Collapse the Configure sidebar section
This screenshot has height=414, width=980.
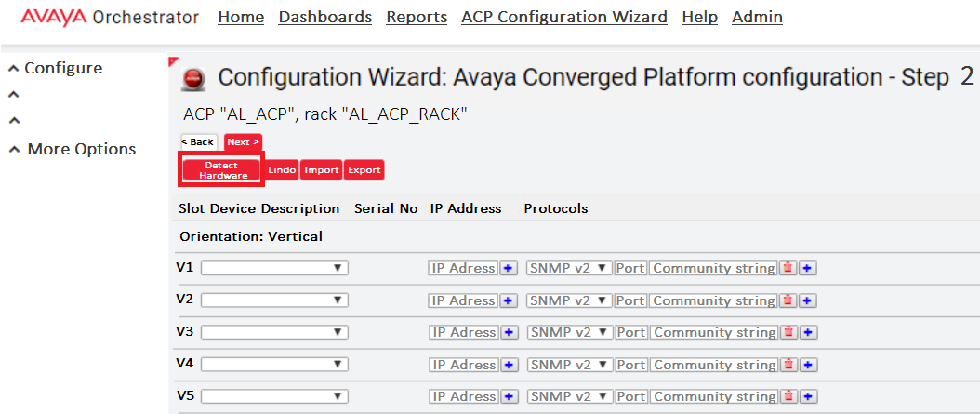click(x=55, y=68)
